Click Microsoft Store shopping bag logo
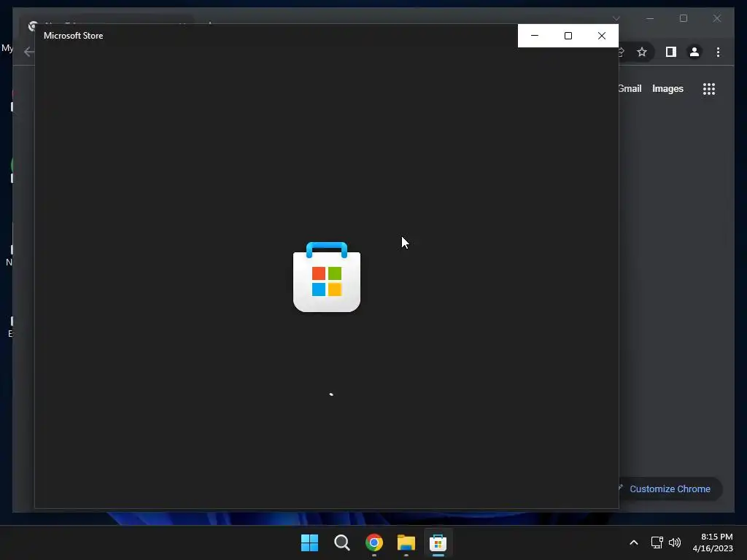The image size is (747, 560). [x=327, y=277]
